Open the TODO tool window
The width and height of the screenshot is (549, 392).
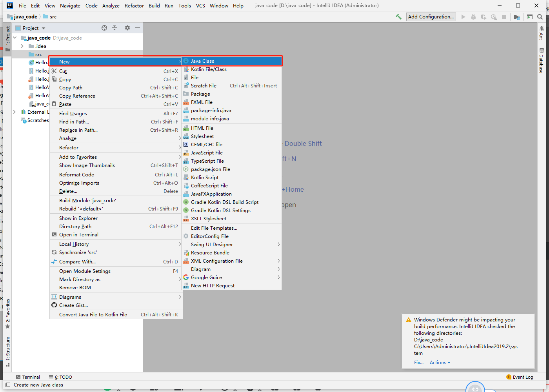pyautogui.click(x=60, y=377)
